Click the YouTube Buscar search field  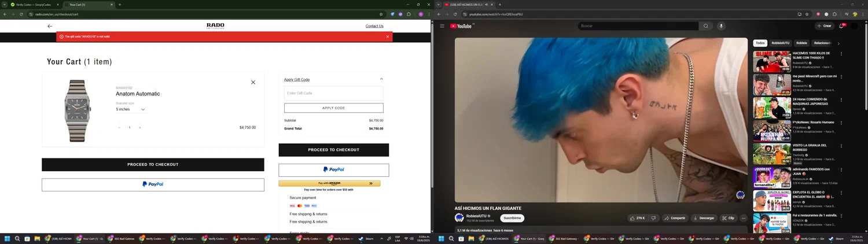[638, 26]
